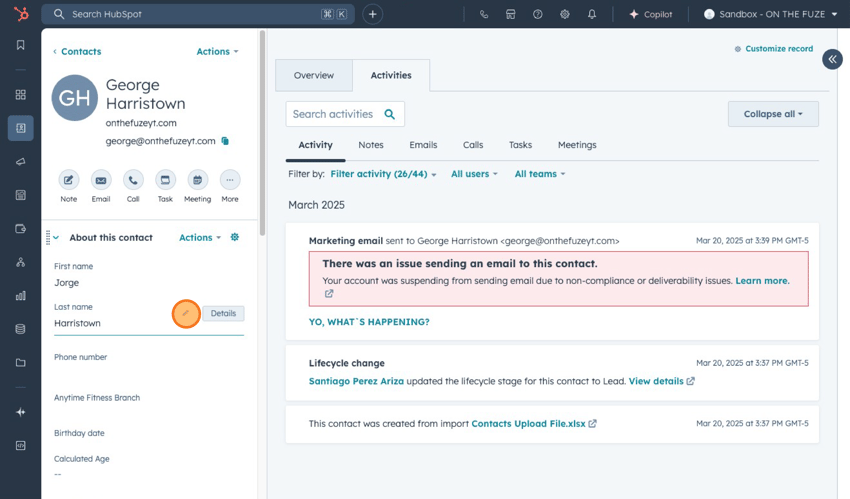Open Copilot from the top bar

coord(651,15)
